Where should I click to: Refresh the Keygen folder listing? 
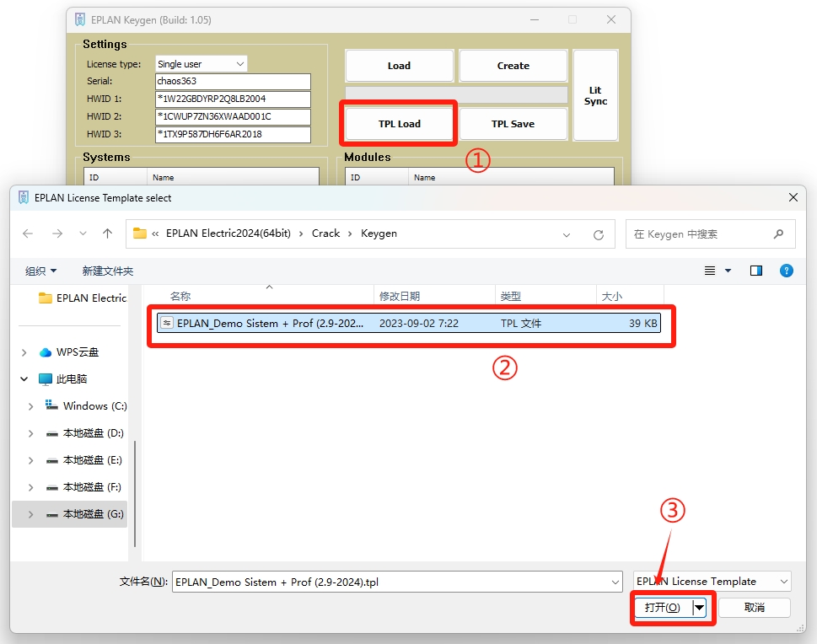(599, 234)
